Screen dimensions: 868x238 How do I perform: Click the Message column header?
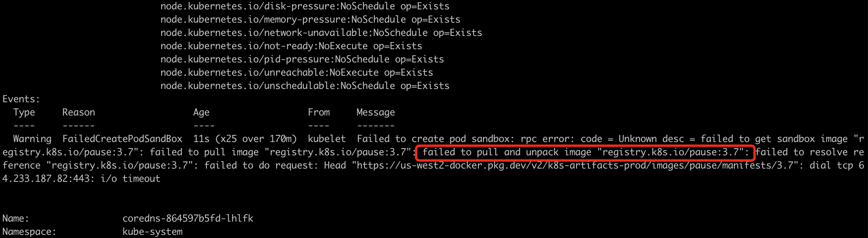(x=376, y=113)
